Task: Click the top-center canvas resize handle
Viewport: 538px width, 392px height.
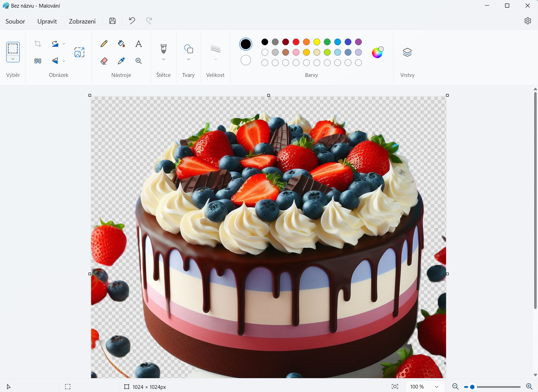Action: [x=269, y=95]
